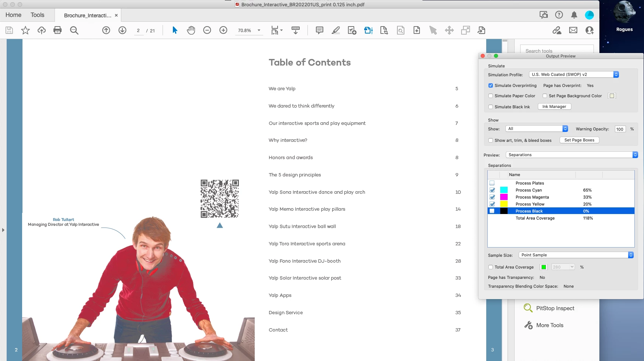Switch to the Tools tab
644x361 pixels.
[37, 15]
